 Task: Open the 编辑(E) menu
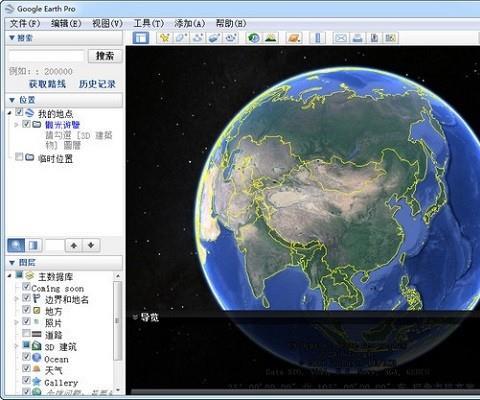[x=66, y=24]
